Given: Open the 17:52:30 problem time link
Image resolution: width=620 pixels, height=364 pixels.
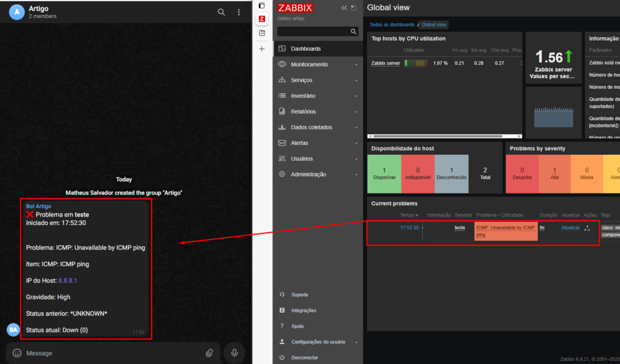Looking at the screenshot, I should click(x=409, y=228).
